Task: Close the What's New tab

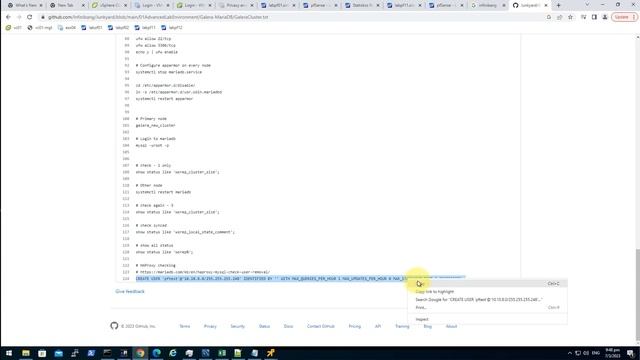Action: pyautogui.click(x=41, y=5)
